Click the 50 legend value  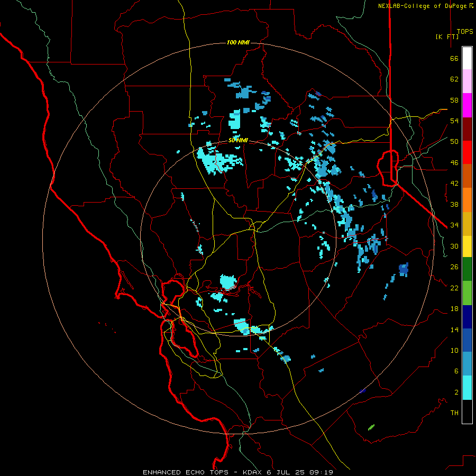(x=454, y=142)
